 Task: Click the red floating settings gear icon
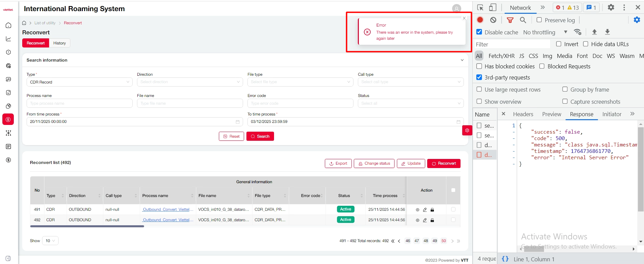pyautogui.click(x=467, y=130)
